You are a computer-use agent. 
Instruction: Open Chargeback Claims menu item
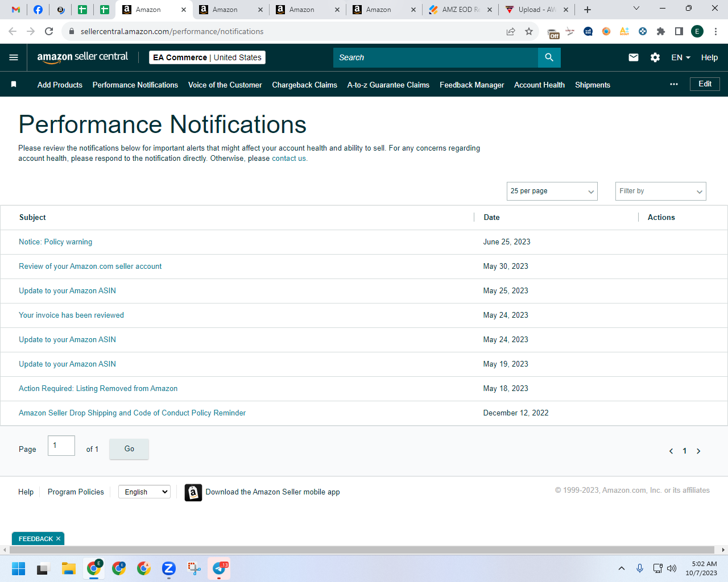coord(305,85)
